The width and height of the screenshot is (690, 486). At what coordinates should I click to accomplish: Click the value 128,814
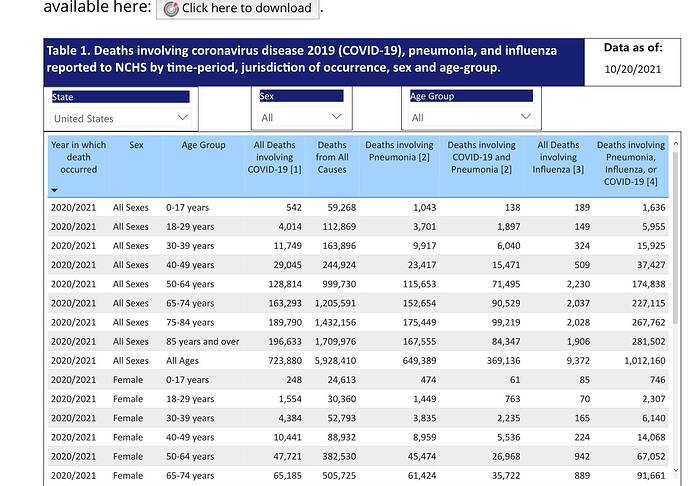pyautogui.click(x=285, y=284)
